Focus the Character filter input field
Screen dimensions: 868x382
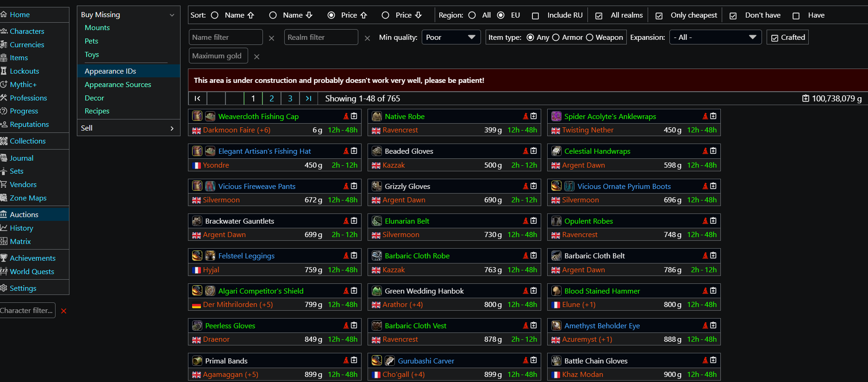(x=27, y=310)
